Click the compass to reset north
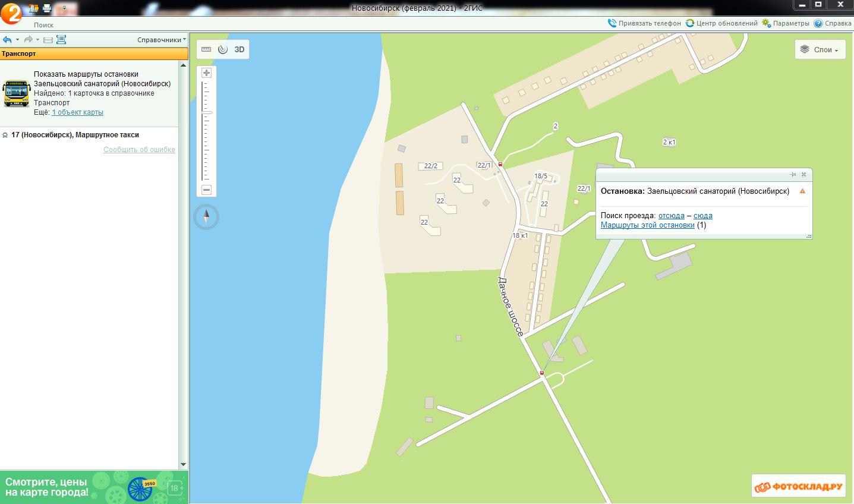The width and height of the screenshot is (854, 504). pyautogui.click(x=206, y=217)
